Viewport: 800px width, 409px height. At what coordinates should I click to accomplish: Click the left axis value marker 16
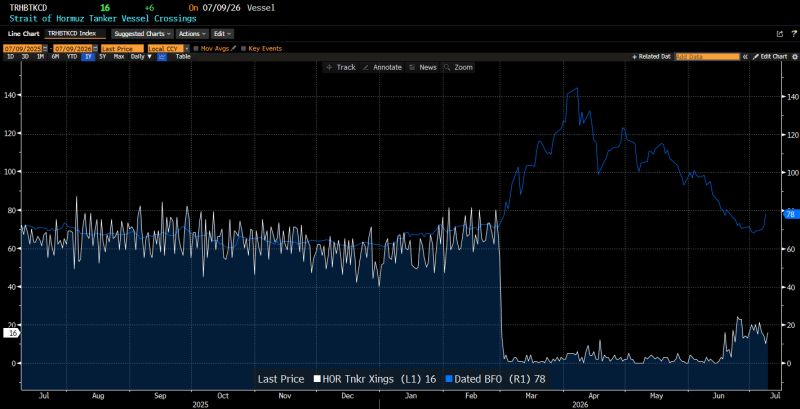[12, 333]
